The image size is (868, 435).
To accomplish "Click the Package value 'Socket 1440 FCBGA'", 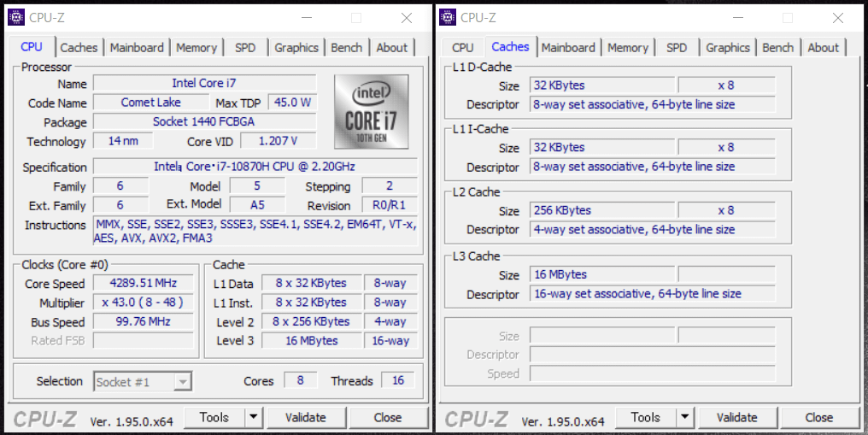I will pos(204,121).
